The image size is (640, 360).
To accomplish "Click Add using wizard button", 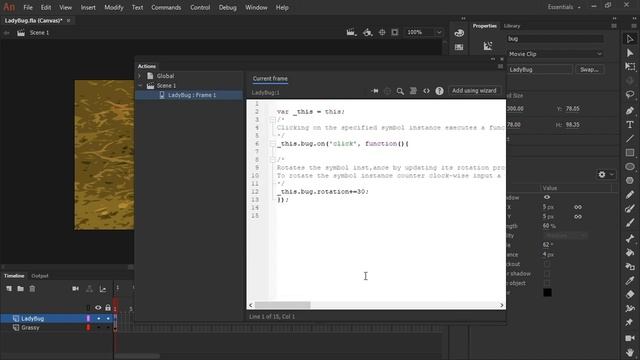I will pos(474,91).
